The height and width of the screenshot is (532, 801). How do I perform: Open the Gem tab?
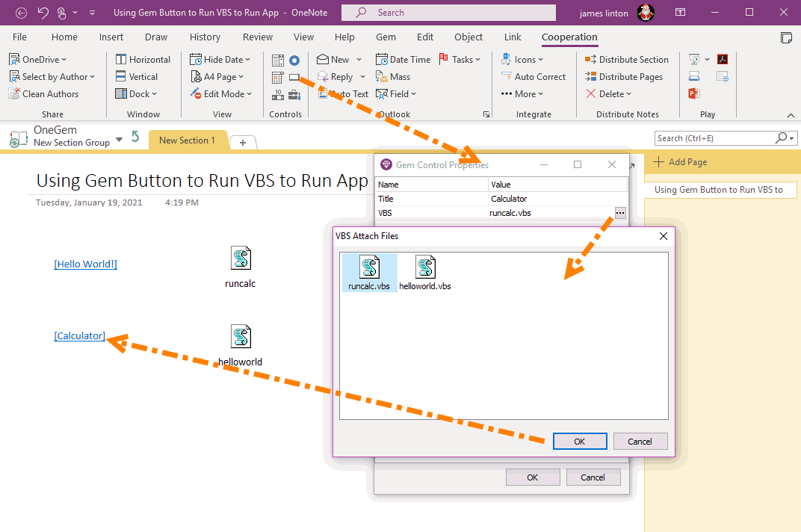point(386,37)
